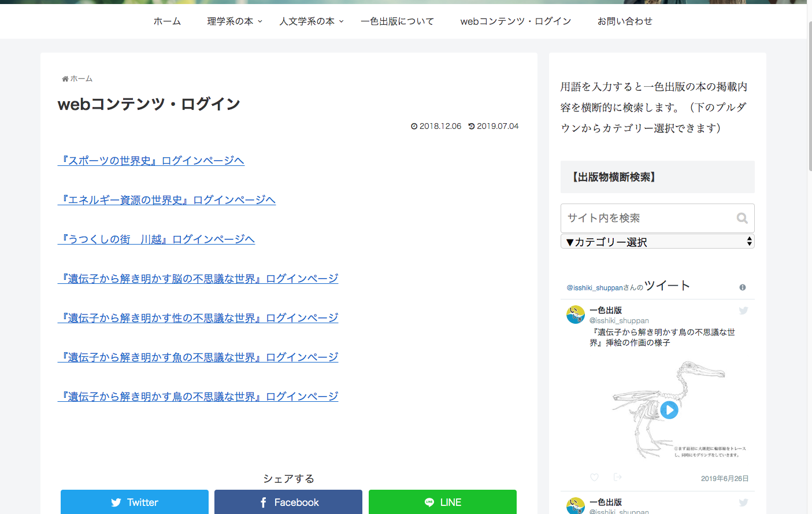This screenshot has width=812, height=514.
Task: Share the page via LINE button
Action: click(442, 502)
